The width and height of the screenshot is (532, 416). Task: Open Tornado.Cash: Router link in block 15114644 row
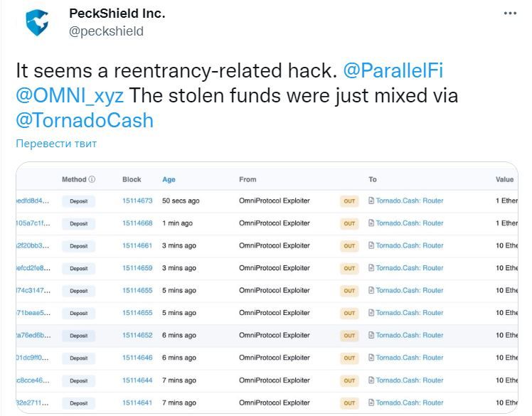pos(410,380)
